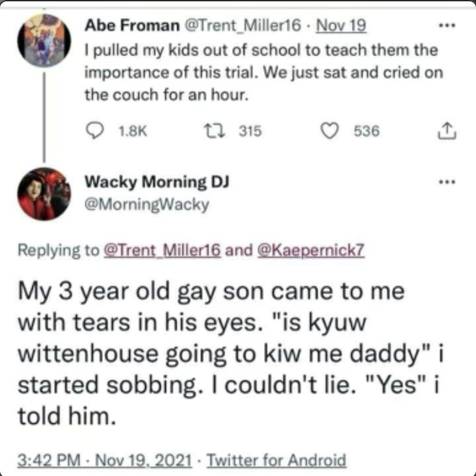Click the Twitter for Android source link

(278, 460)
